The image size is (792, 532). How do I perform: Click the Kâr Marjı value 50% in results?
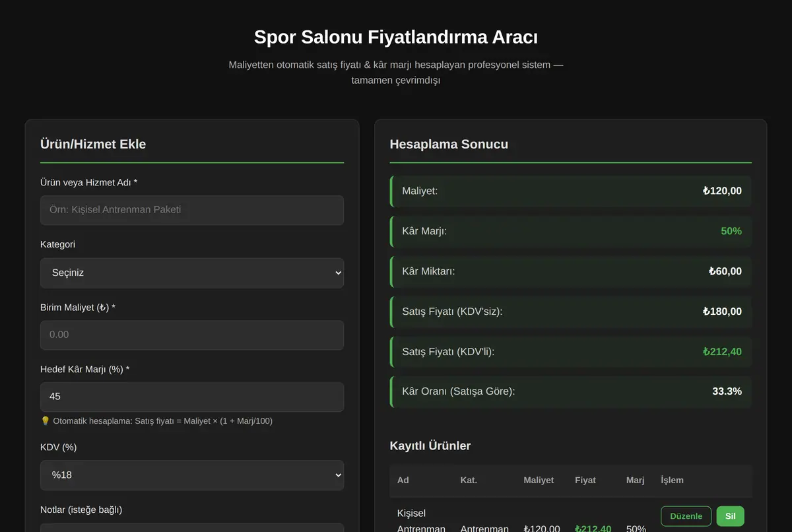[x=731, y=231]
